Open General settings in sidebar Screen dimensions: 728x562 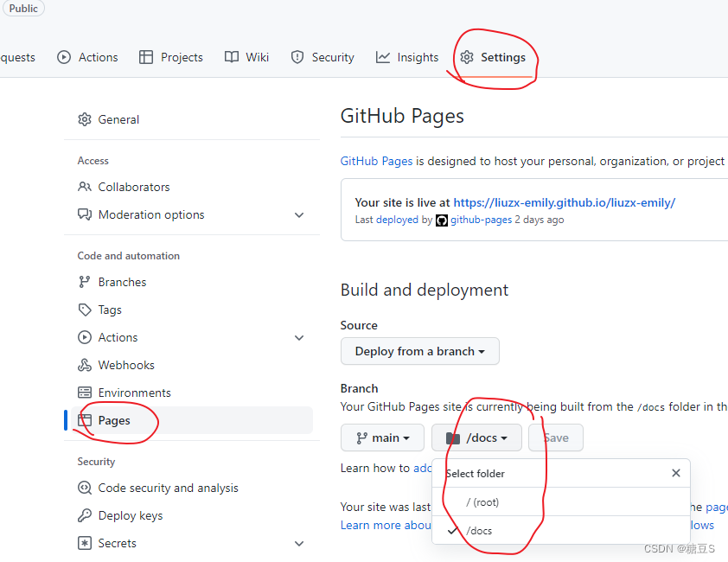(192, 119)
